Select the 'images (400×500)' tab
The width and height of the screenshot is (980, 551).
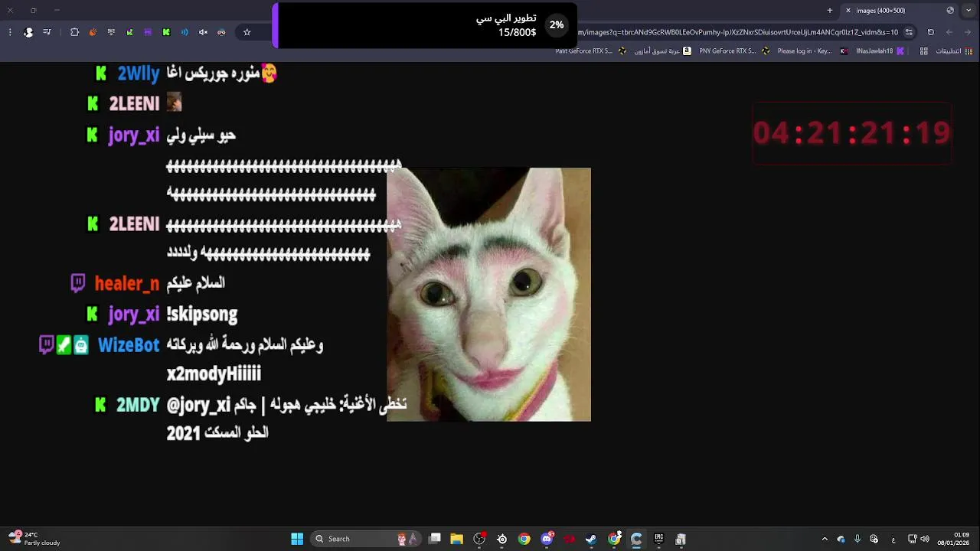tap(900, 10)
